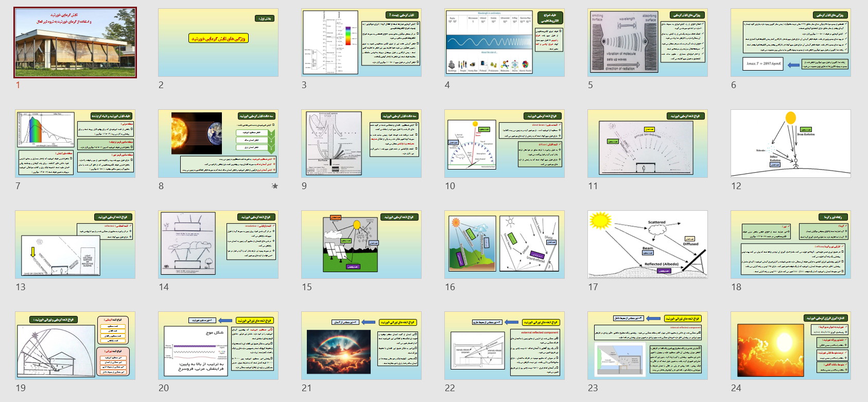Click the slide number 1 label
Image resolution: width=868 pixels, height=402 pixels.
tap(18, 85)
